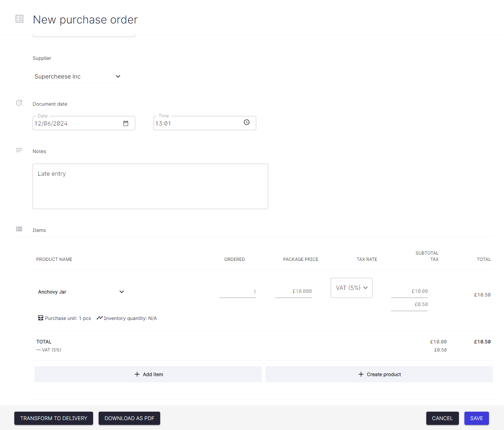The width and height of the screenshot is (504, 430).
Task: Click the Add item button
Action: 148,374
